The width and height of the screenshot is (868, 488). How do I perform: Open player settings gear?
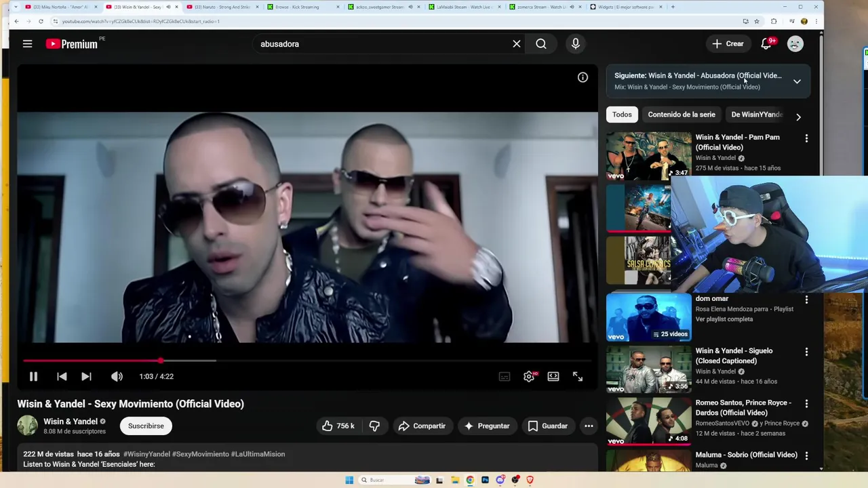coord(529,377)
